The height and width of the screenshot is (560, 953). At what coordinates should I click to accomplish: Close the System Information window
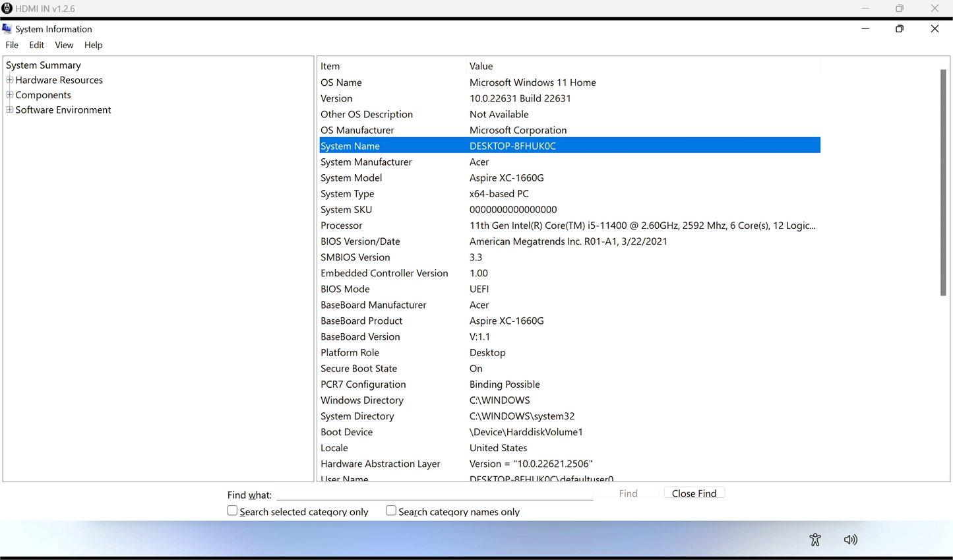click(935, 29)
